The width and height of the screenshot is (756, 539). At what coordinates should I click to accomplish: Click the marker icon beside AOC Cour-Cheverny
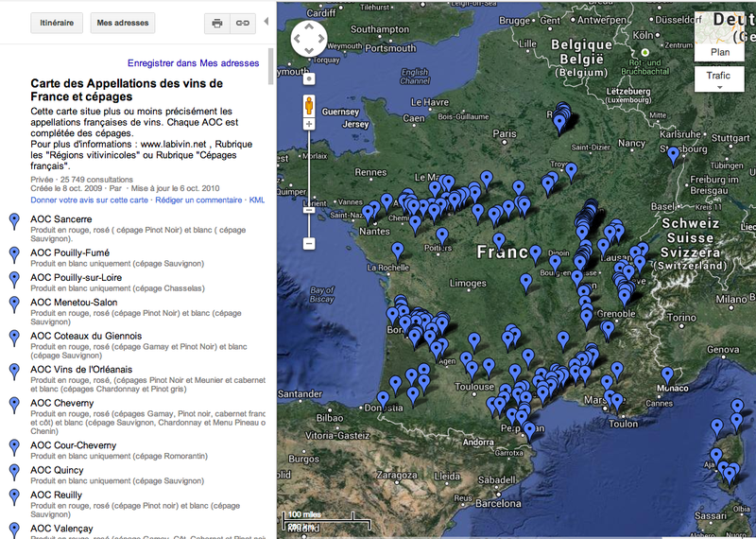point(14,448)
